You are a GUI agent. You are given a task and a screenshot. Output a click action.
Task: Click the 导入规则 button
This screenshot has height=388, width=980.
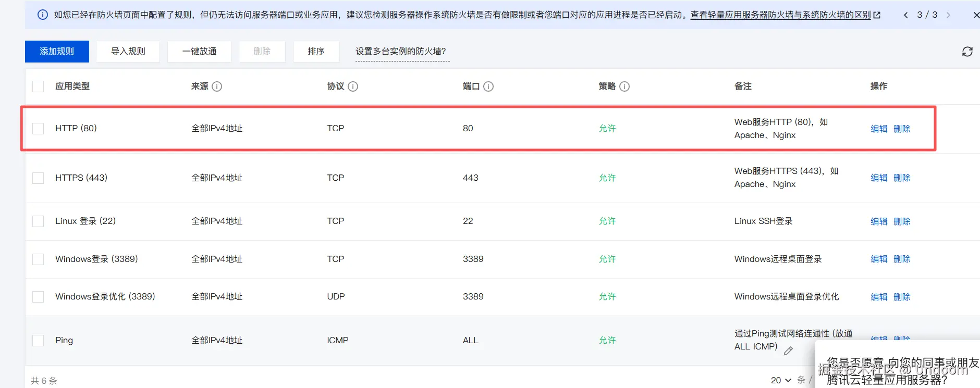[x=128, y=52]
